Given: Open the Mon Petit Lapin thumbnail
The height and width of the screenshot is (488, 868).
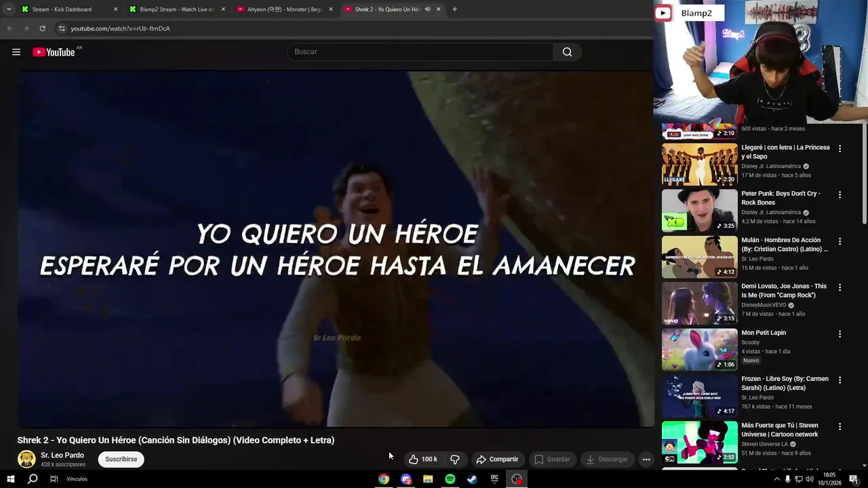Looking at the screenshot, I should (699, 349).
